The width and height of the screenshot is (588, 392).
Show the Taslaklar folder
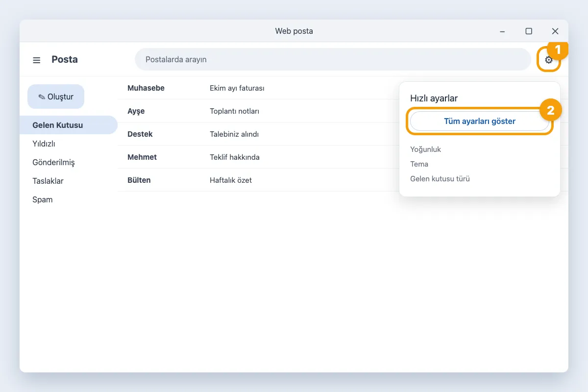point(69,181)
